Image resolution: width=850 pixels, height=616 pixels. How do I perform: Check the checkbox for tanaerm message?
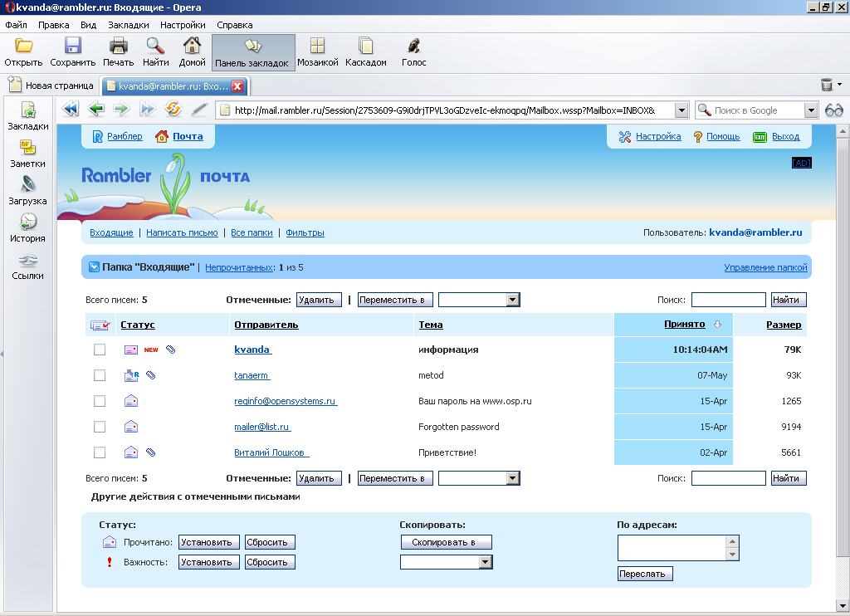(100, 375)
